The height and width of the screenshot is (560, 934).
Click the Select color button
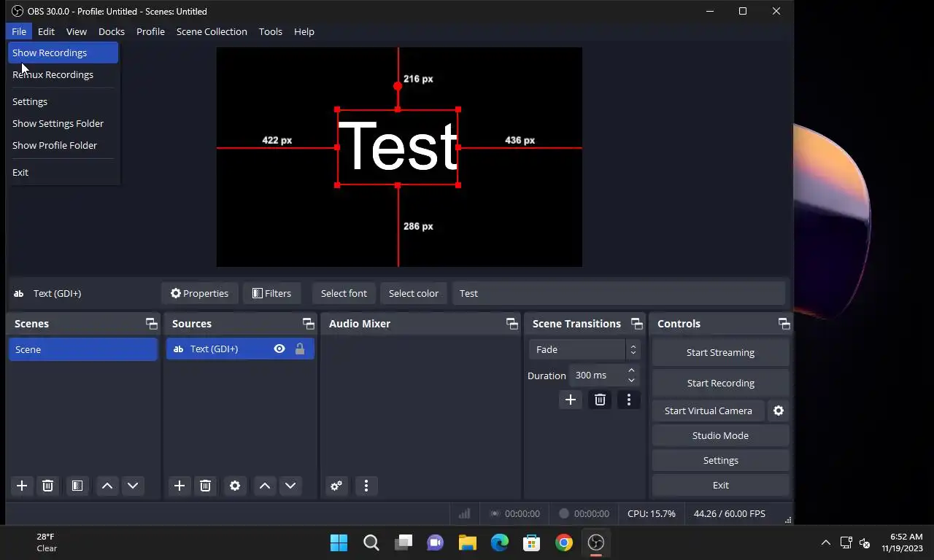pos(413,293)
